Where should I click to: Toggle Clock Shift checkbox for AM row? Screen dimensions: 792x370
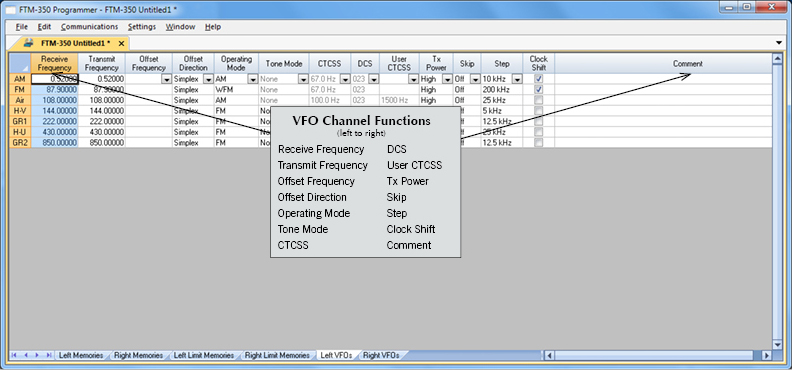pos(538,79)
